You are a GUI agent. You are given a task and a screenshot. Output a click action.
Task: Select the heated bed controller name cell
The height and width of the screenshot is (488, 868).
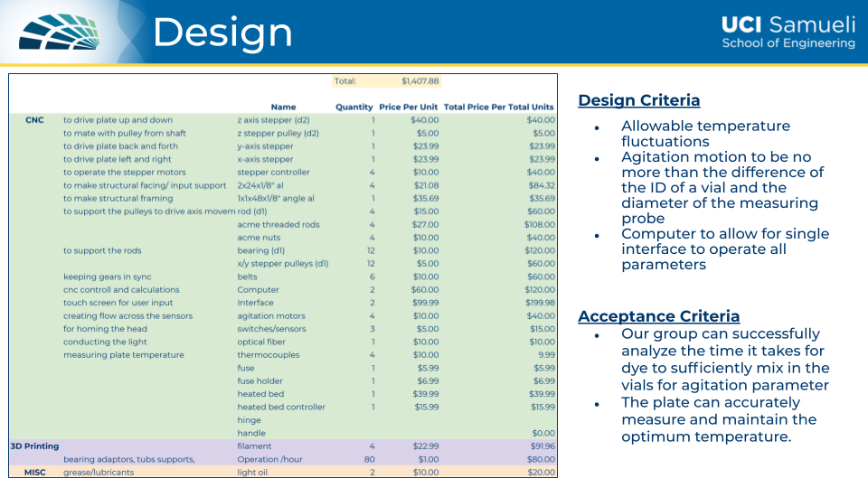click(x=280, y=408)
